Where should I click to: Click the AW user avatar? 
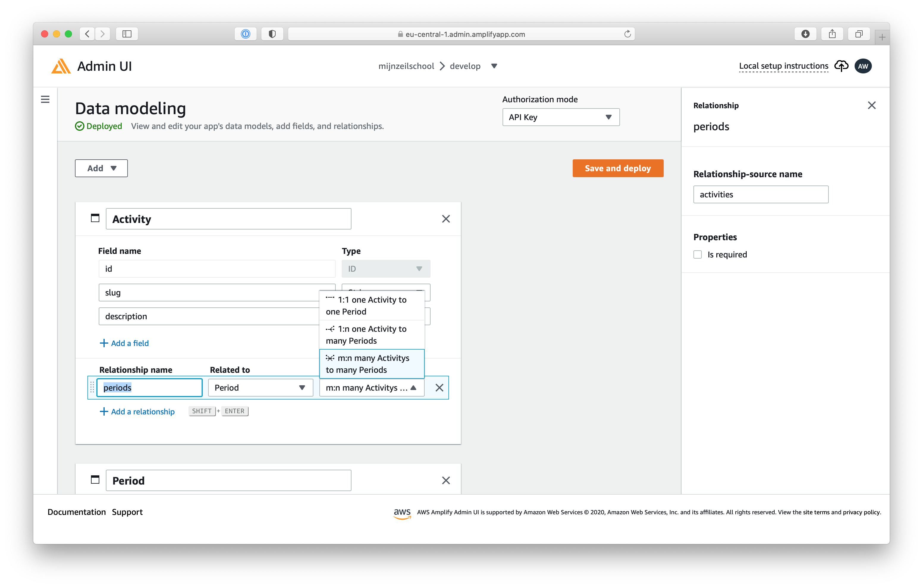click(863, 66)
